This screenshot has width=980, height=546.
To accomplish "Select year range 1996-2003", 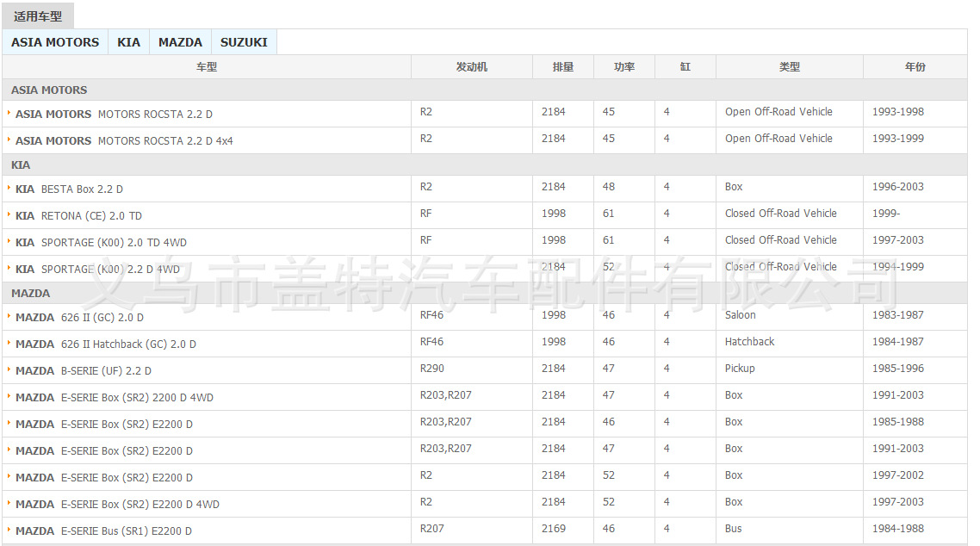I will click(x=898, y=187).
